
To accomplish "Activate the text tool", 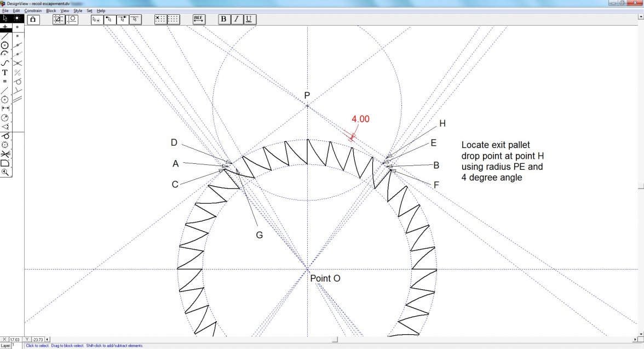I will point(5,72).
